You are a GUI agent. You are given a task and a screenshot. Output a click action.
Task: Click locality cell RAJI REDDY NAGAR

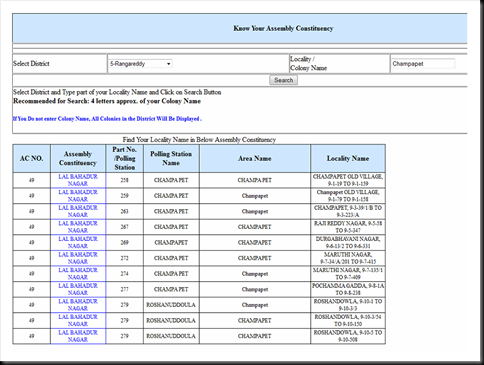(x=348, y=227)
